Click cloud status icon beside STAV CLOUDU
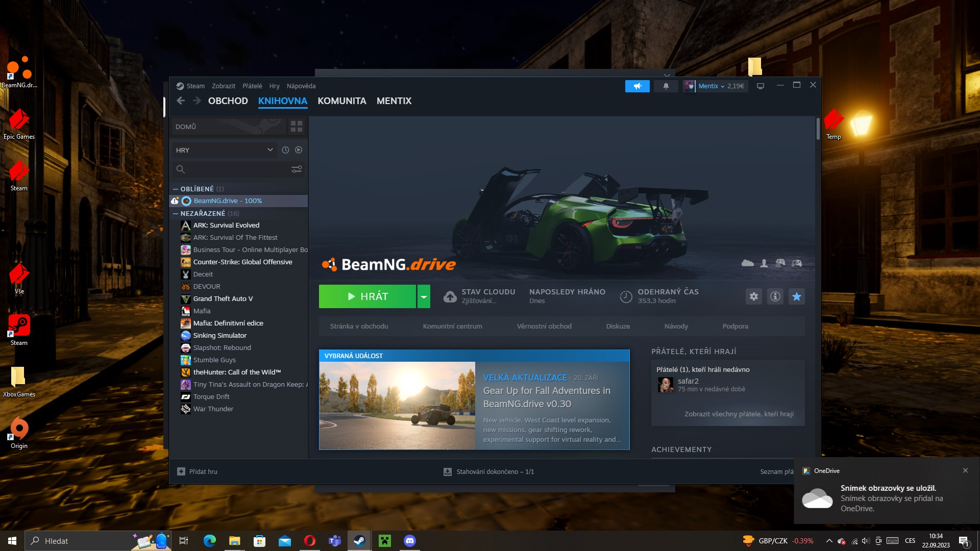The width and height of the screenshot is (980, 551). tap(450, 296)
